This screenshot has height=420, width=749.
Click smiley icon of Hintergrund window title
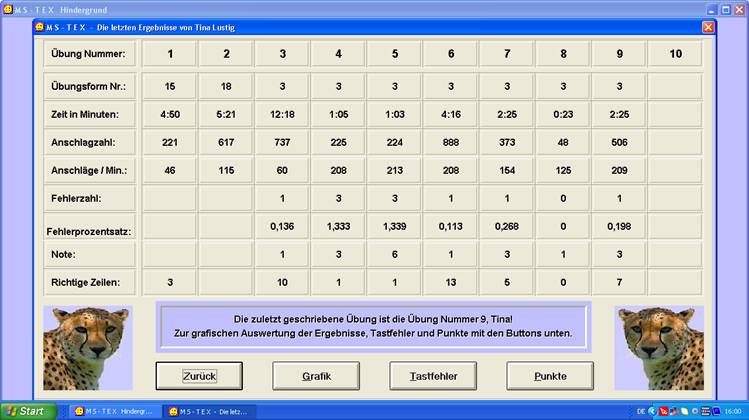9,8
